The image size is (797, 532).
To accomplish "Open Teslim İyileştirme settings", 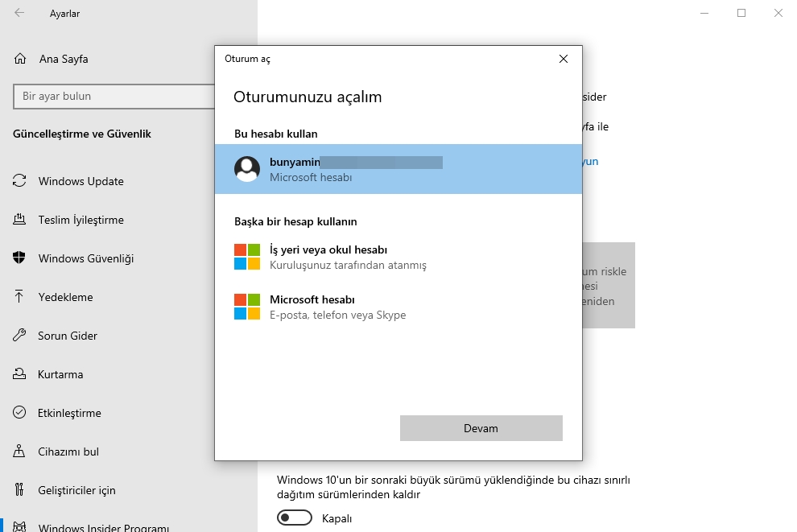I will tap(86, 220).
